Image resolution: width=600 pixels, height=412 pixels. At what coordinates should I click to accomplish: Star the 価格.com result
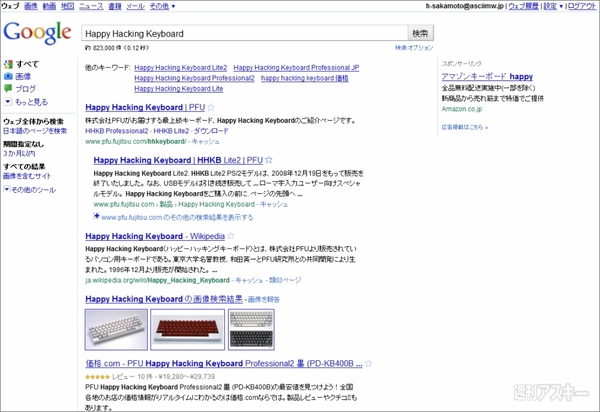368,363
